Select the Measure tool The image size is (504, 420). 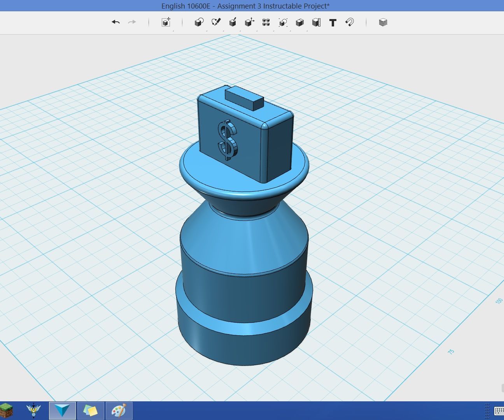tap(316, 22)
